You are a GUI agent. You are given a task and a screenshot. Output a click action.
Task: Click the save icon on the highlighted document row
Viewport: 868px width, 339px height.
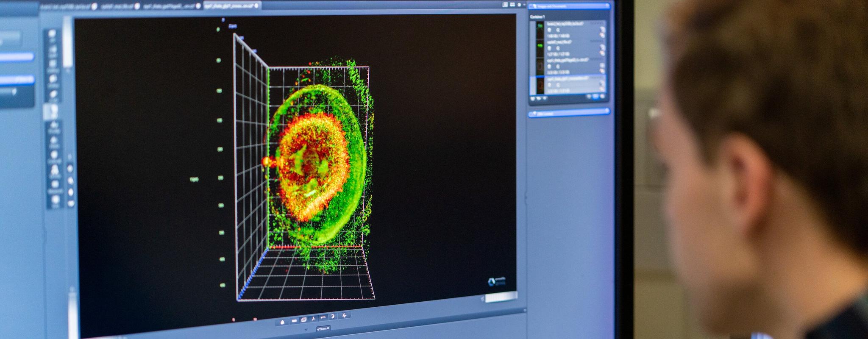[x=602, y=89]
